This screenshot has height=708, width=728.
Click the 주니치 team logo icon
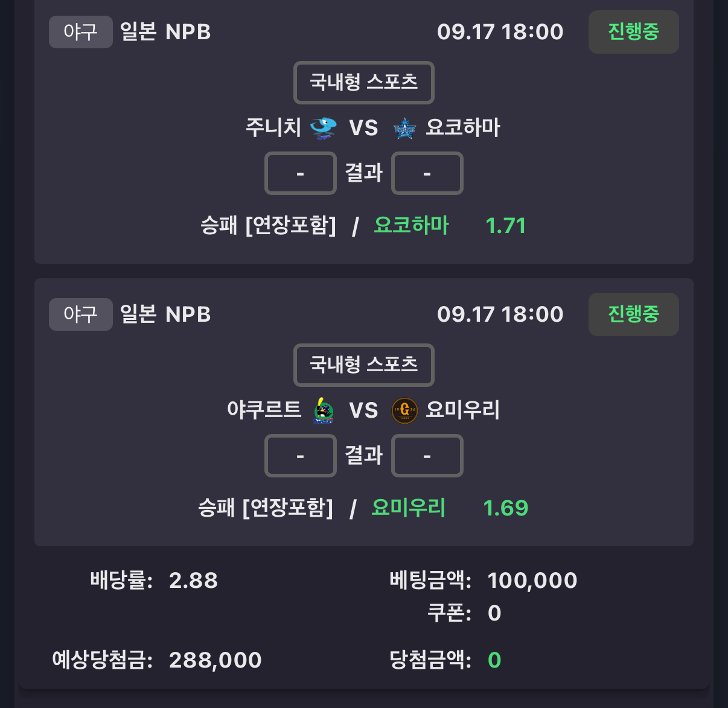coord(323,128)
